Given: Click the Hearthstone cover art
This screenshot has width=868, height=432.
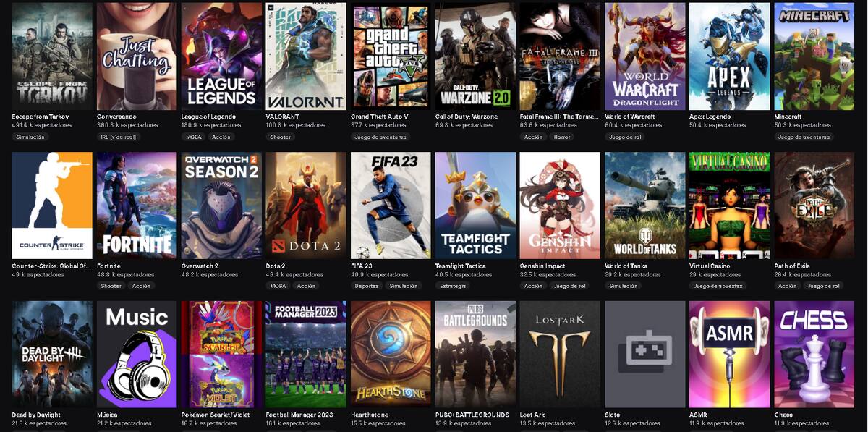Looking at the screenshot, I should coord(391,355).
